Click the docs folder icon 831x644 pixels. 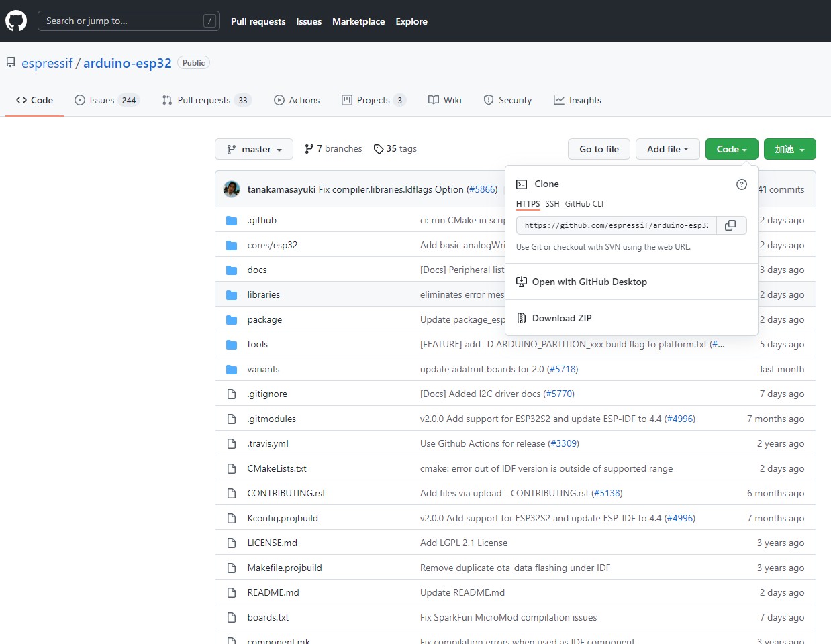point(232,270)
